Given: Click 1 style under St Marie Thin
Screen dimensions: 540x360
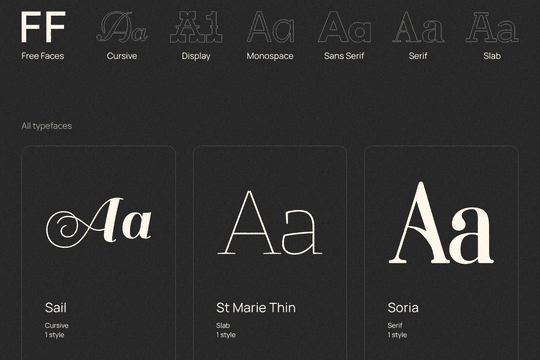Looking at the screenshot, I should [226, 335].
